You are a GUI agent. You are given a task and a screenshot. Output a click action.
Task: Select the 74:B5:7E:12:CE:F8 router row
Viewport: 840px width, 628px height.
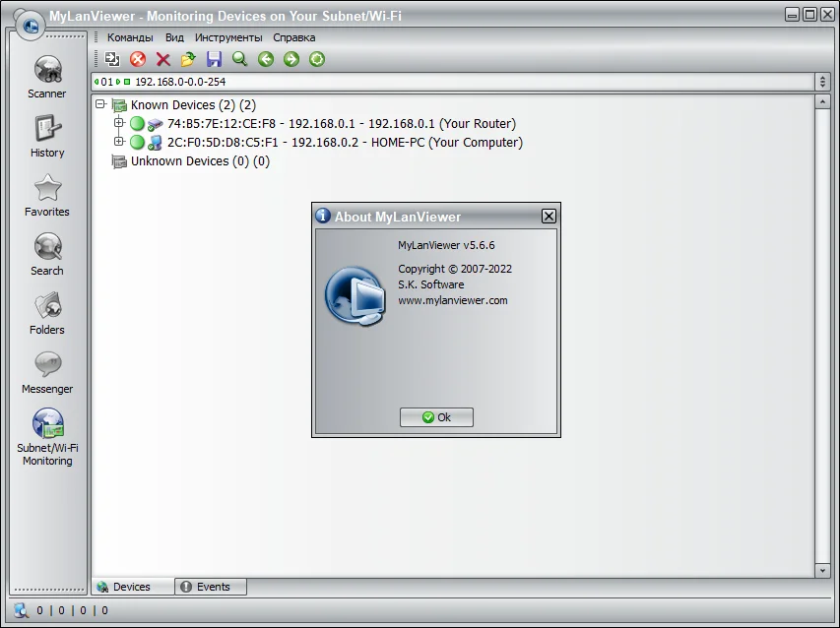(x=342, y=124)
